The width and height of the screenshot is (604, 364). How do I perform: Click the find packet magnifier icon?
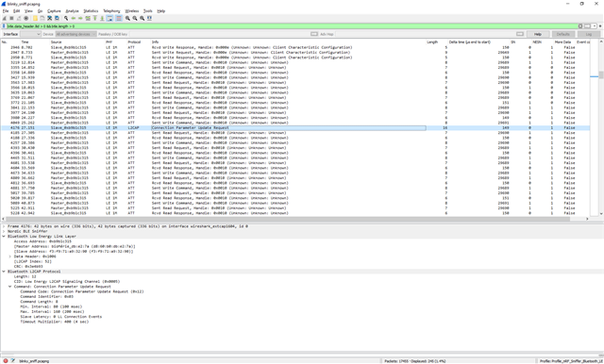click(x=66, y=18)
